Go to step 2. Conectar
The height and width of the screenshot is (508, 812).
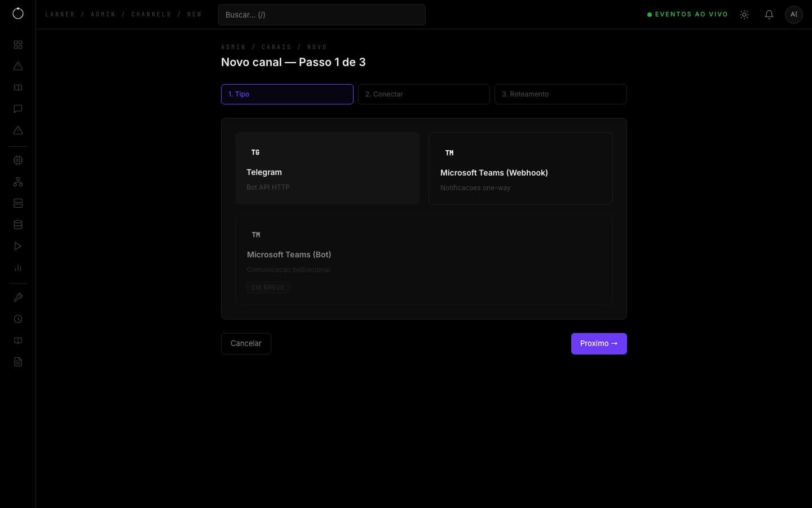coord(424,94)
